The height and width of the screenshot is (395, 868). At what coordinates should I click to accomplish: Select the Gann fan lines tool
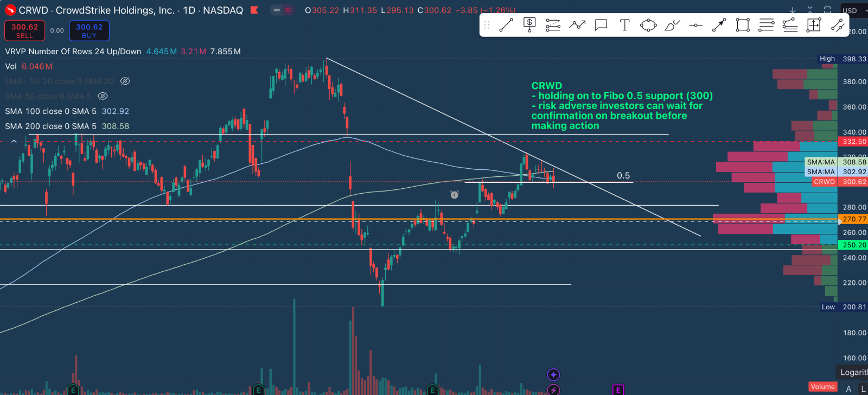tap(790, 25)
